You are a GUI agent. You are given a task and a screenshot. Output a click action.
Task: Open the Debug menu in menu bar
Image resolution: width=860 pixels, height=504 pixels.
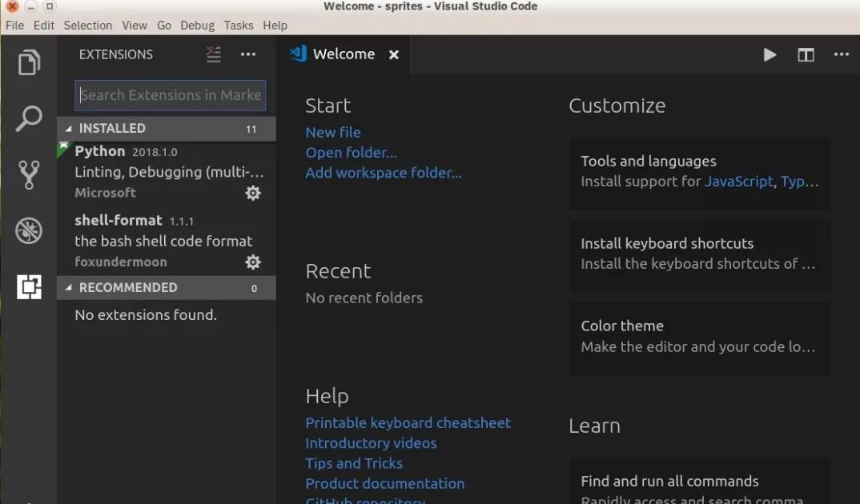[x=197, y=25]
